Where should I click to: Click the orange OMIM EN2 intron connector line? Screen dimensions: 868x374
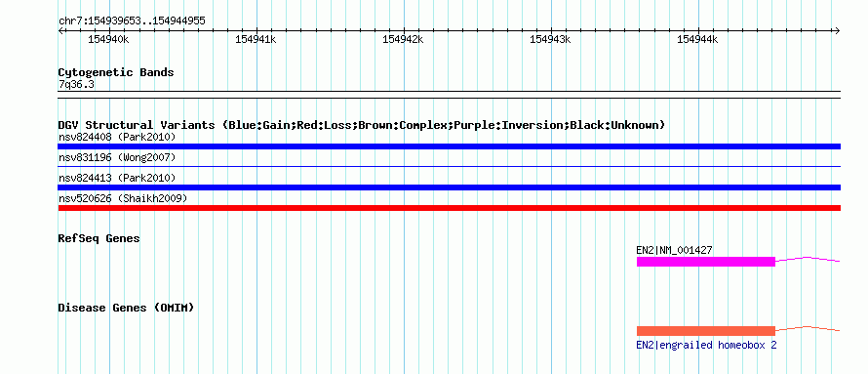coord(809,328)
